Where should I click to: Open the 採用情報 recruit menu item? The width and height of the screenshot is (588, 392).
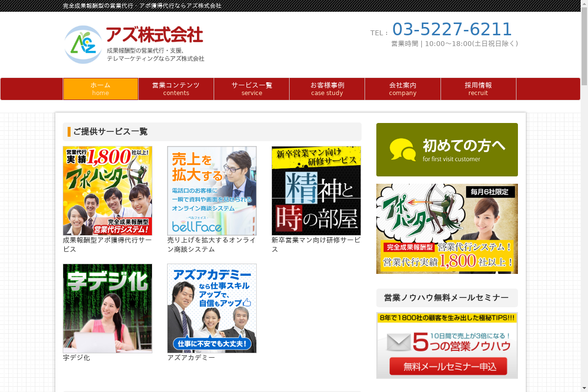478,89
